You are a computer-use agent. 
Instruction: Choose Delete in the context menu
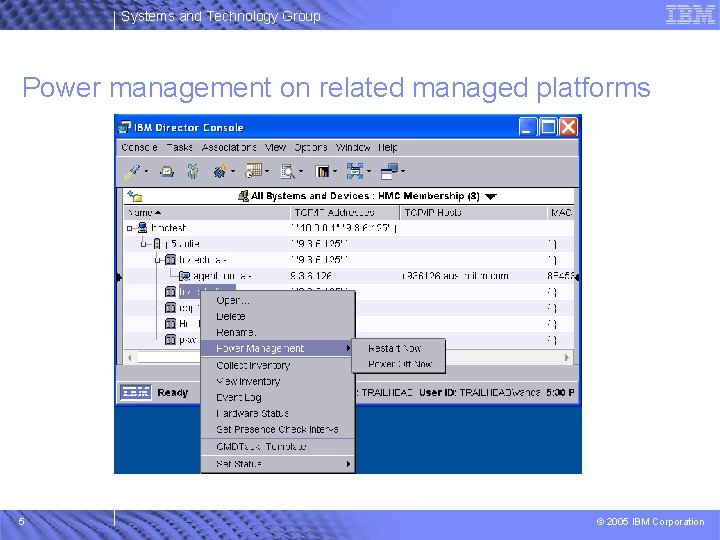click(278, 316)
